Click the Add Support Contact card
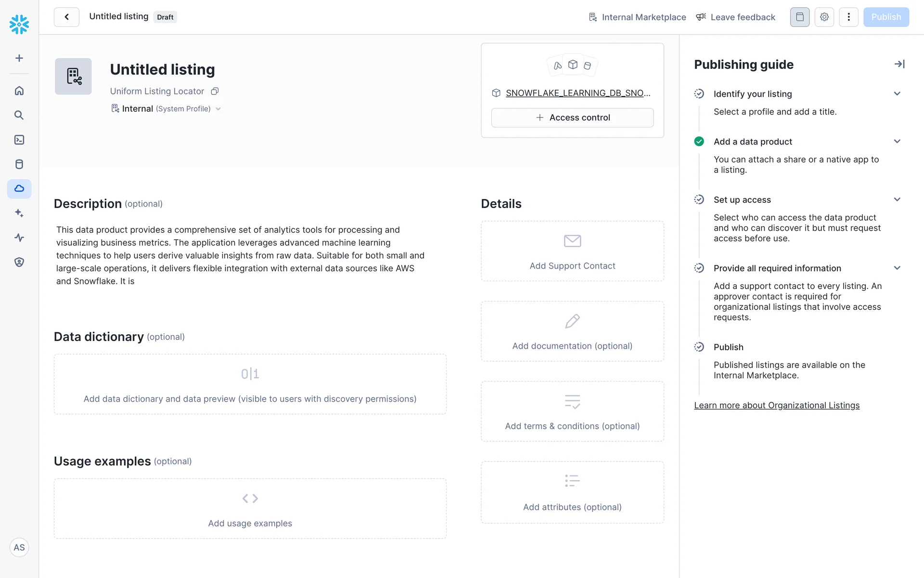The width and height of the screenshot is (924, 578). click(x=572, y=251)
